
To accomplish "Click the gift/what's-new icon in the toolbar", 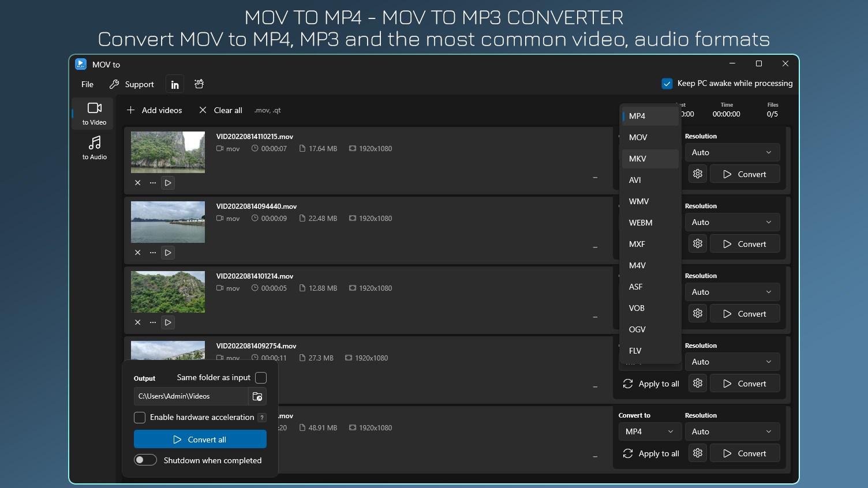I will 199,84.
